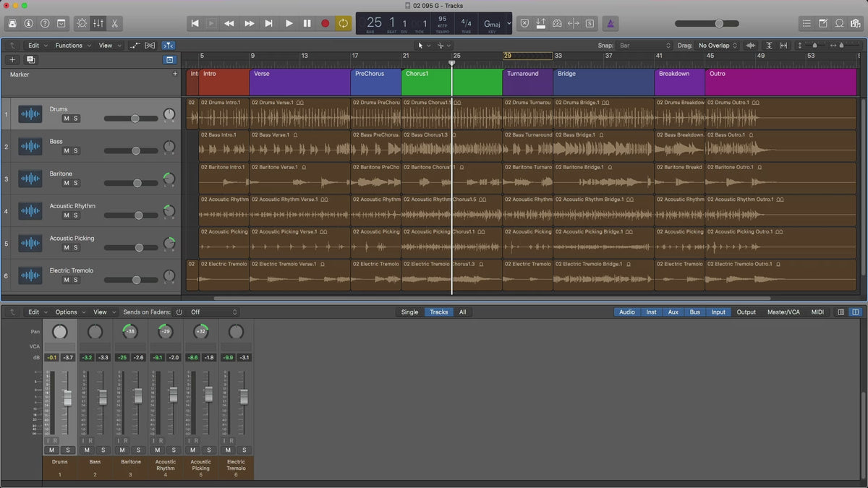
Task: Click the Master/VCA filter button
Action: pos(783,312)
